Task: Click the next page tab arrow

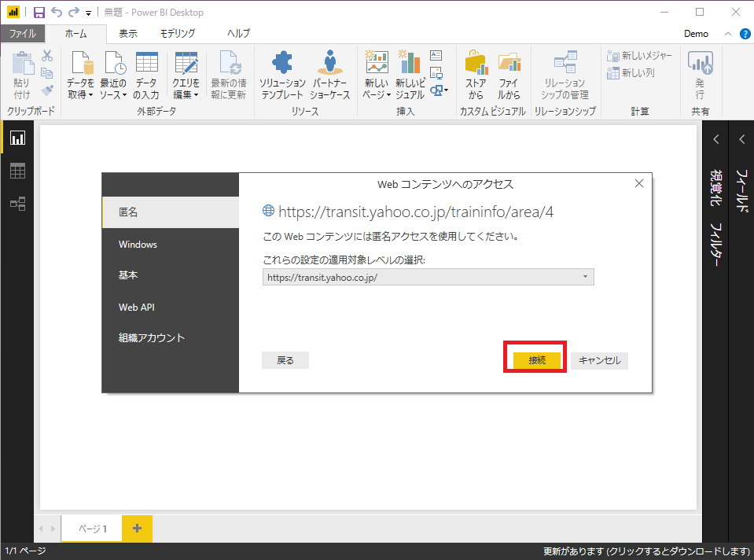Action: point(53,529)
